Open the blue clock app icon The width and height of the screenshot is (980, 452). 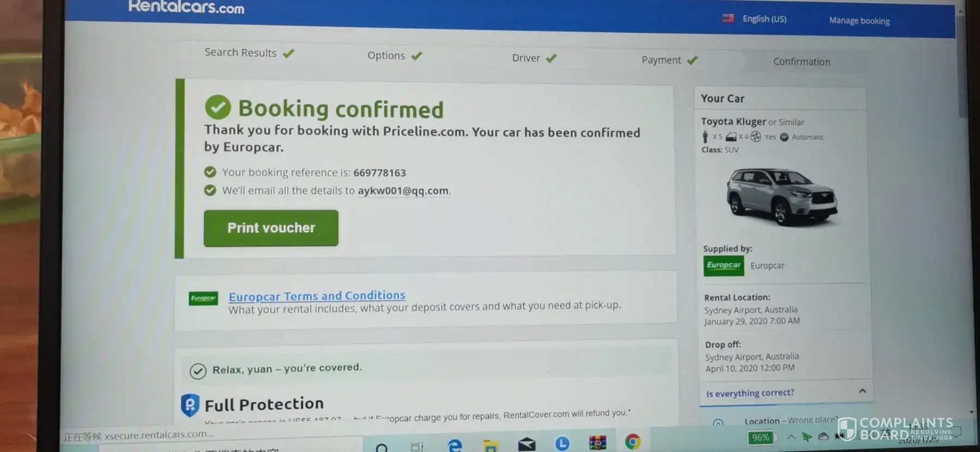562,443
